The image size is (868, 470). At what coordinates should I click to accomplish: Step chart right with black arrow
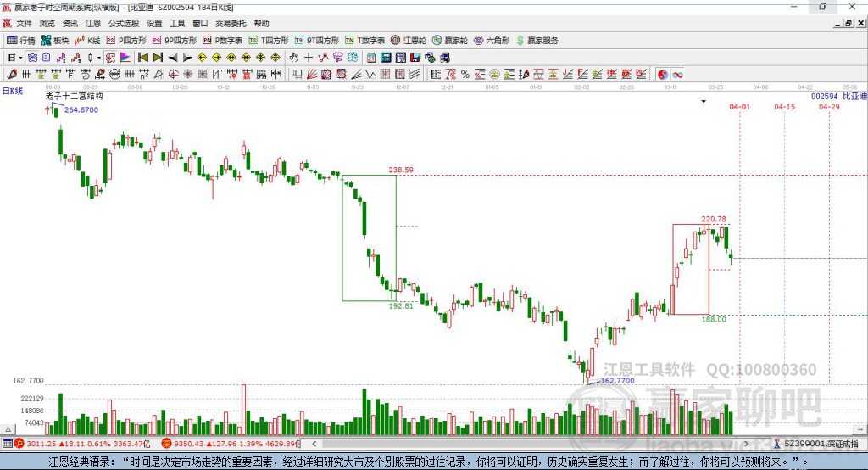pos(187,58)
